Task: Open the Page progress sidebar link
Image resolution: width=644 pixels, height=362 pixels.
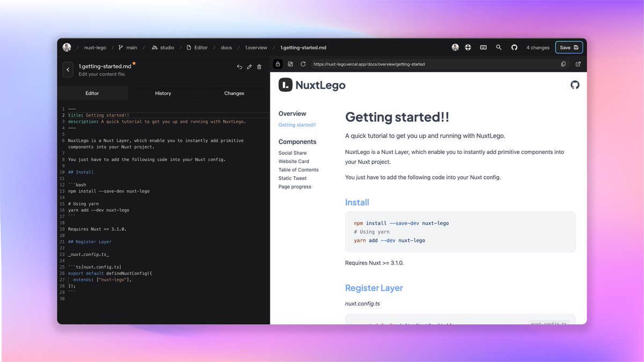Action: tap(295, 187)
